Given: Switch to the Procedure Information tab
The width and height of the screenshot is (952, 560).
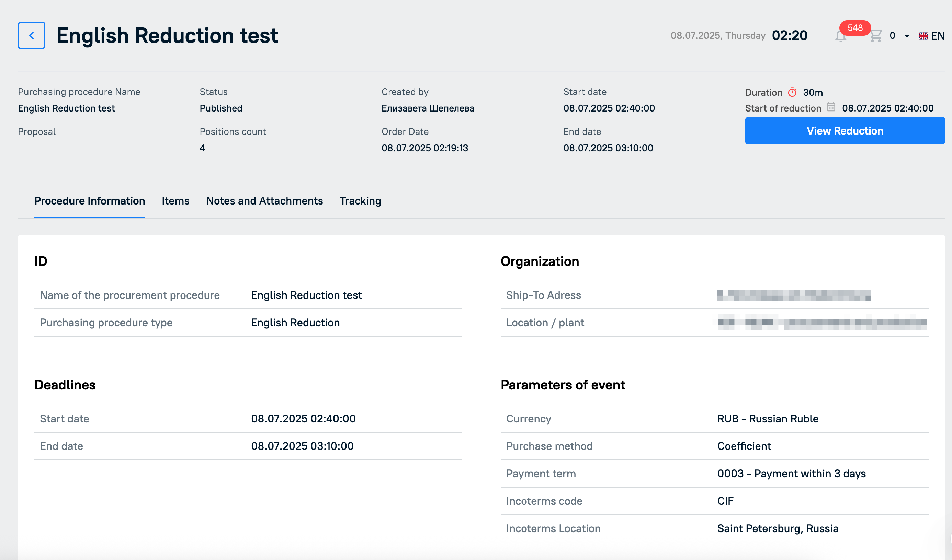Looking at the screenshot, I should (90, 201).
